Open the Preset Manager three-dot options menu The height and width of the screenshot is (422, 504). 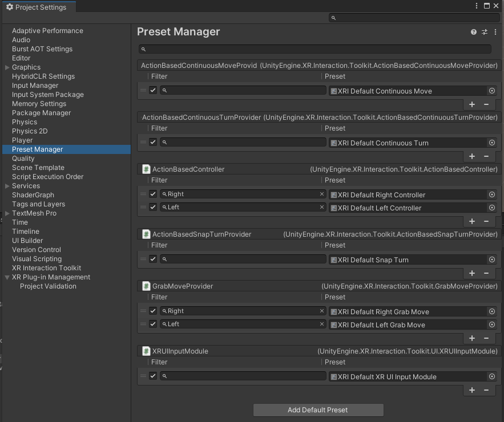495,32
